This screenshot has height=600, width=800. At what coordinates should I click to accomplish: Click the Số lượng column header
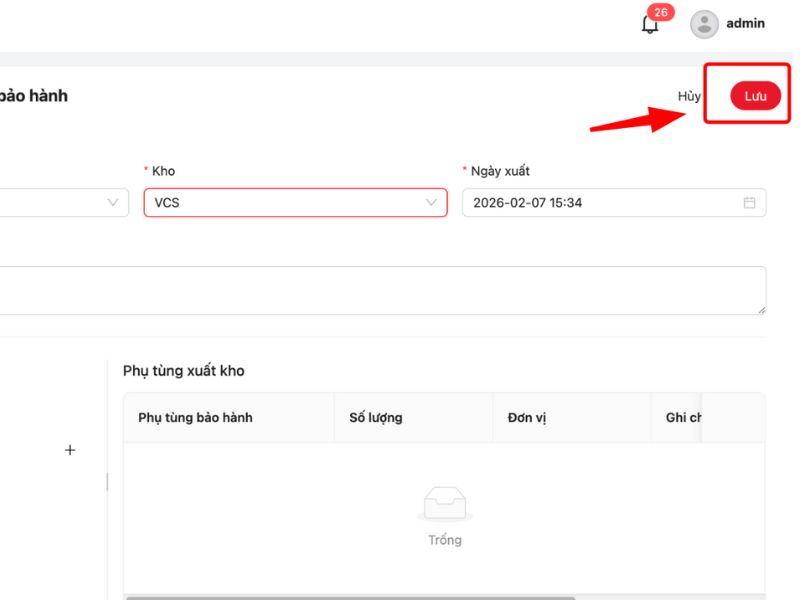pos(376,418)
